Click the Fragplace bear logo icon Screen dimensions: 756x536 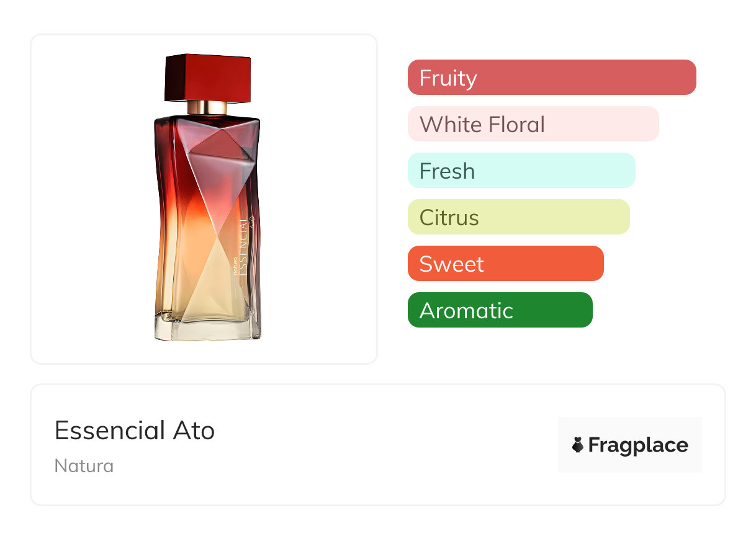click(x=578, y=445)
